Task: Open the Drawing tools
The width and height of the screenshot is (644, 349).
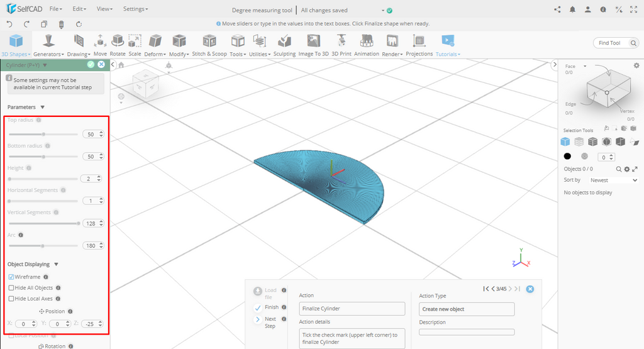Action: click(x=79, y=45)
